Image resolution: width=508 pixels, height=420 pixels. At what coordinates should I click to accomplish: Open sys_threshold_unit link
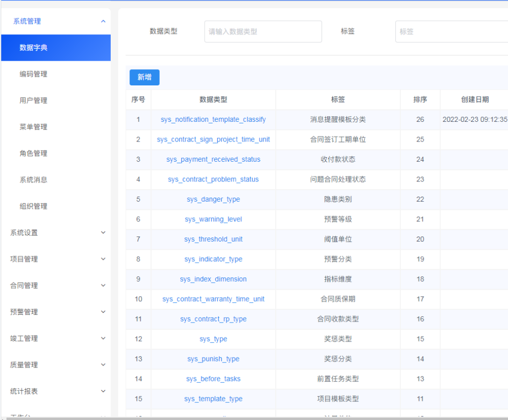coord(213,239)
